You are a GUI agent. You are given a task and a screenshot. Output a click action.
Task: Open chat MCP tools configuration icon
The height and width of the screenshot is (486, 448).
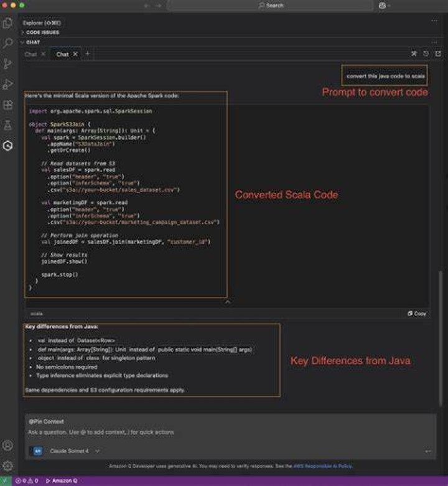(414, 54)
